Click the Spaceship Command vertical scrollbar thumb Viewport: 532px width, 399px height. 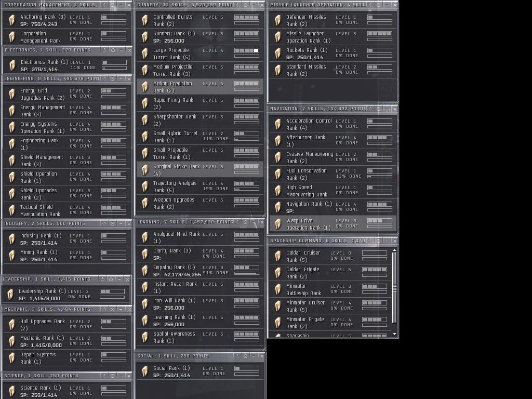[394, 288]
